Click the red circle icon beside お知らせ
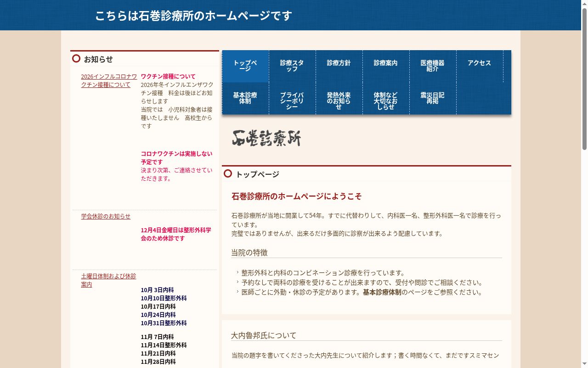Screen dimensions: 588x368 (x=76, y=58)
